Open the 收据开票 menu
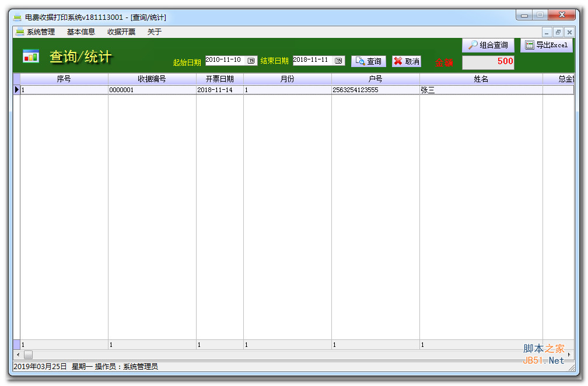This screenshot has height=386, width=588. (x=121, y=32)
